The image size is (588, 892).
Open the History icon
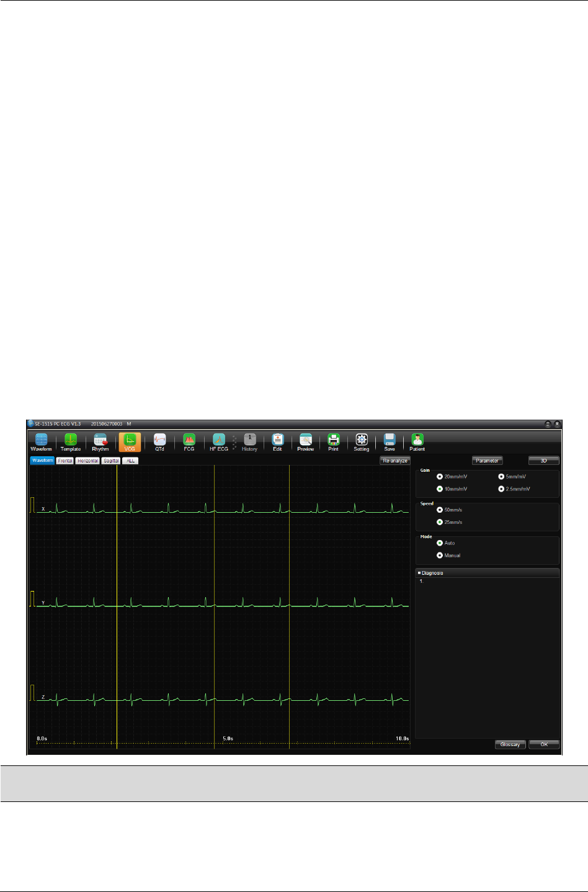pos(249,442)
